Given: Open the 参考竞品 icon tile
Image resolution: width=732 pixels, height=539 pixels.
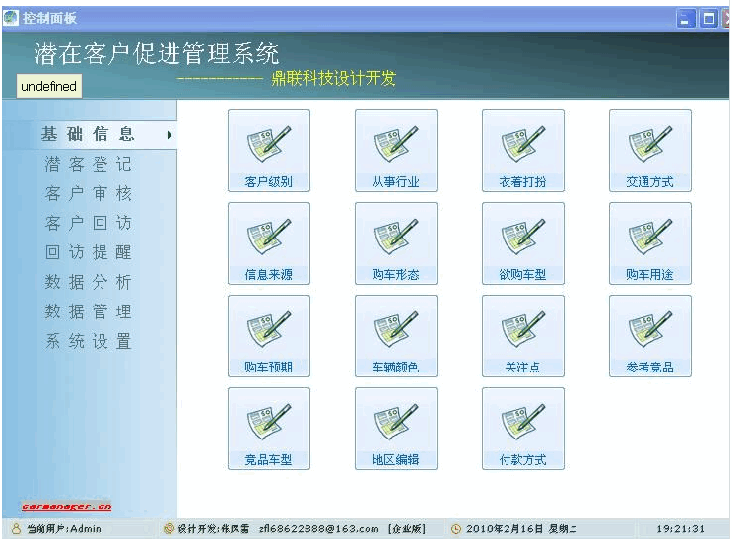Looking at the screenshot, I should [650, 336].
